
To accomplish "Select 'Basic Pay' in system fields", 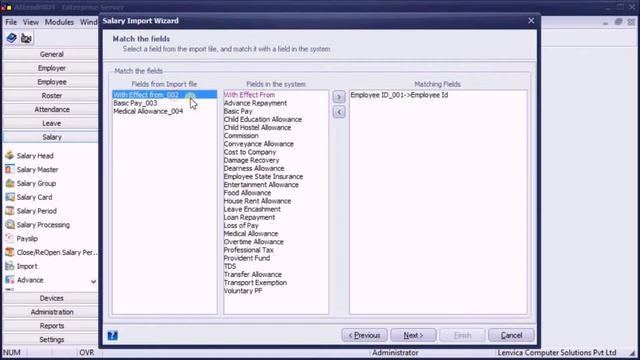I will tap(238, 111).
